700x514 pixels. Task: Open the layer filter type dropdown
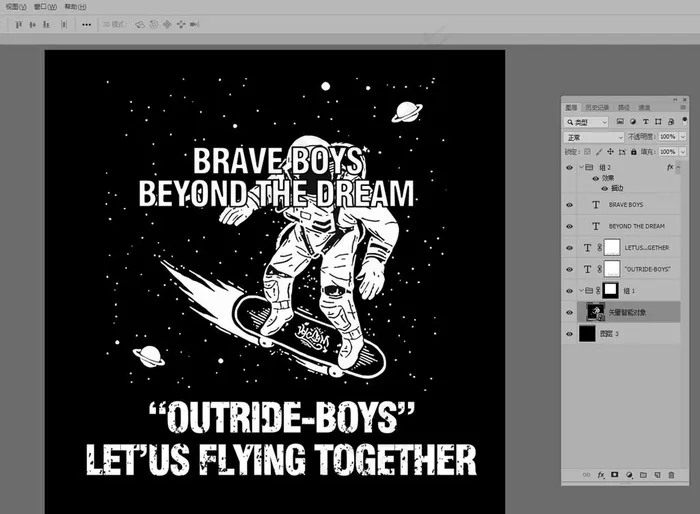[586, 122]
